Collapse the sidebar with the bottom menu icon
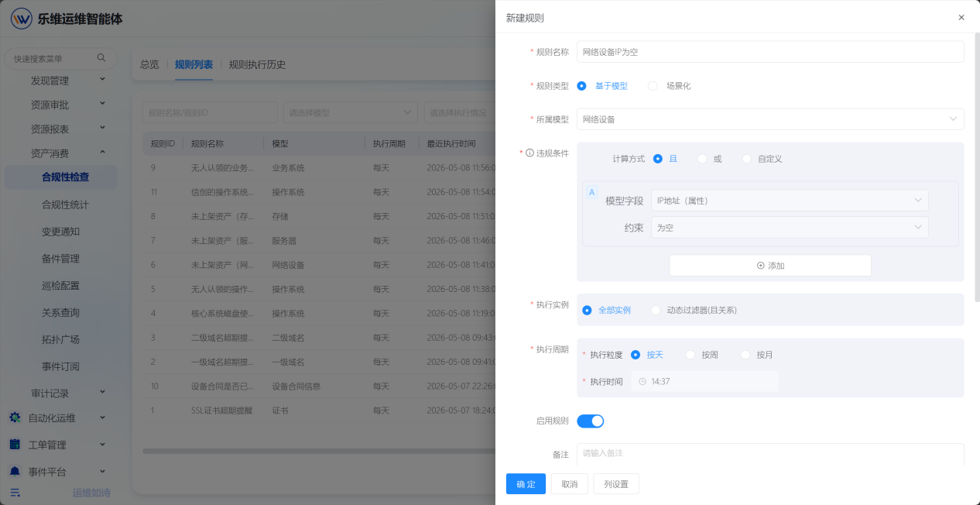 (15, 493)
